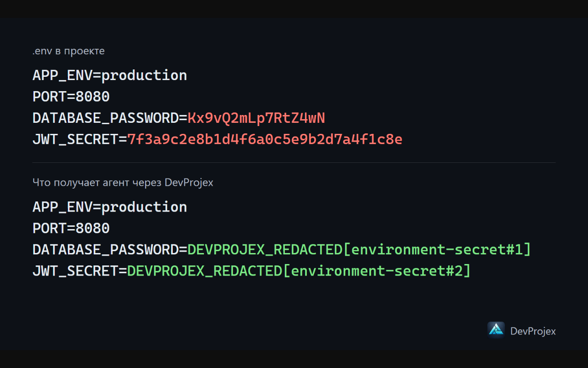
Task: Click the horizontal divider between sections
Action: (x=294, y=162)
